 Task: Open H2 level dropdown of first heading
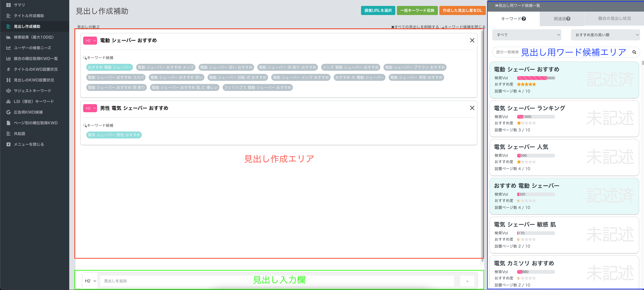[90, 40]
